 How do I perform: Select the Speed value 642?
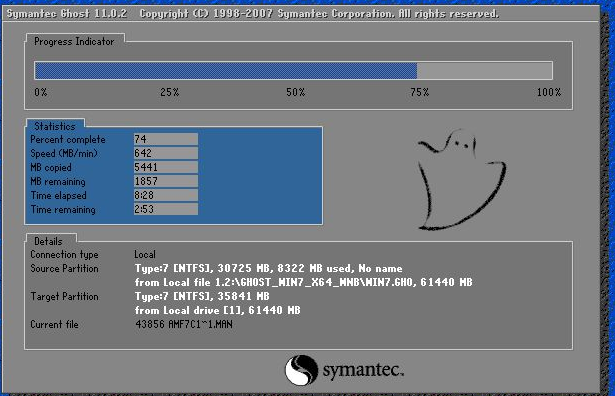[166, 153]
